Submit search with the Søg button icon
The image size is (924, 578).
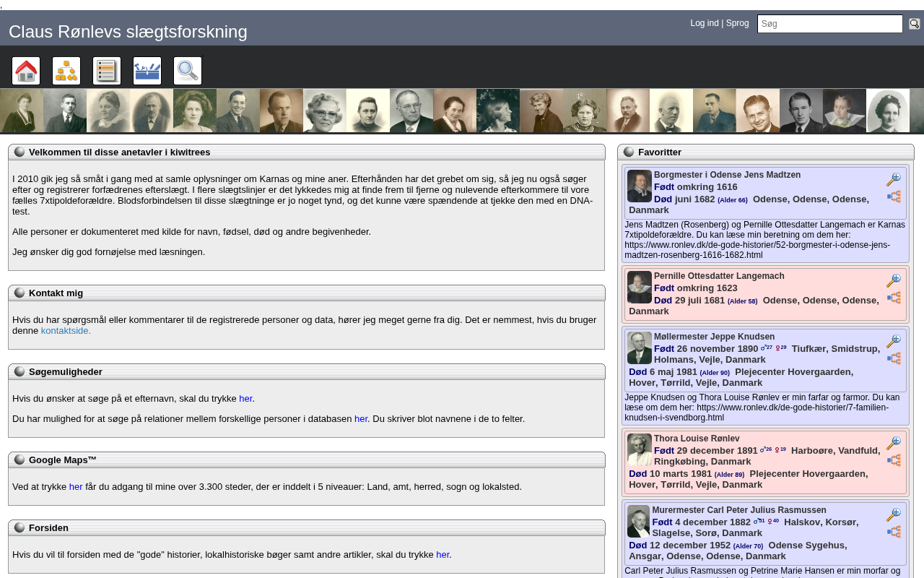point(914,24)
